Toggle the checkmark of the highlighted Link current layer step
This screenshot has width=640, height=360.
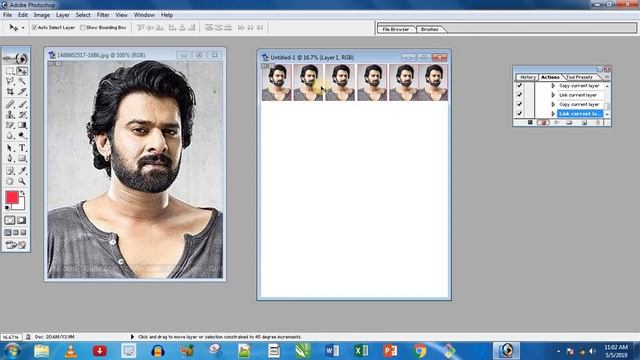pyautogui.click(x=519, y=113)
